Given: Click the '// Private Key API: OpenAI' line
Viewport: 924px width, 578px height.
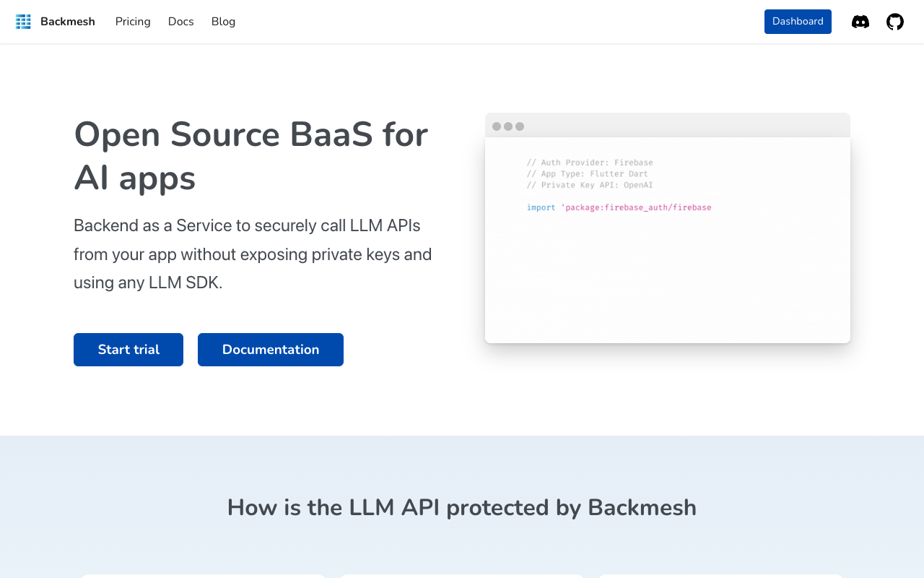Looking at the screenshot, I should [590, 185].
